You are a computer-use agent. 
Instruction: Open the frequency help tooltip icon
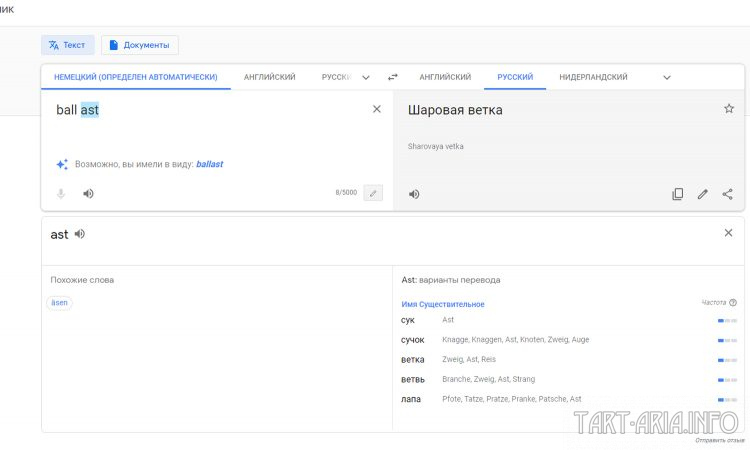click(733, 302)
